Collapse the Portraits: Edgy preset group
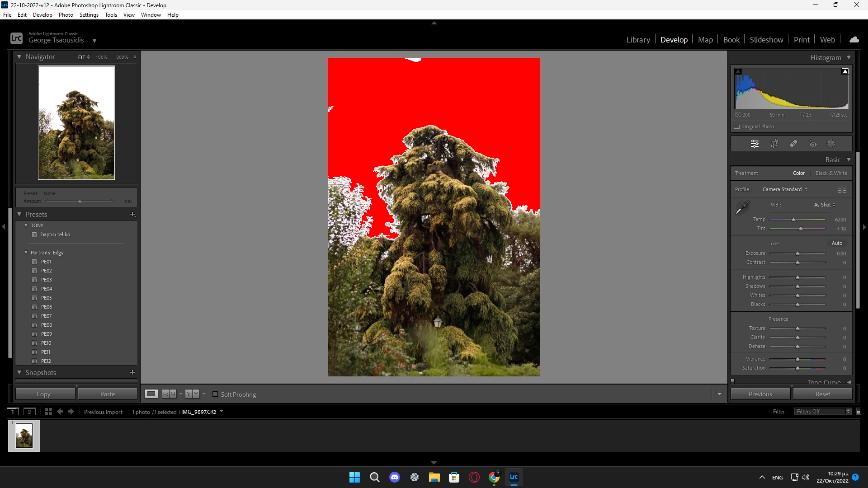This screenshot has width=868, height=488. [26, 253]
